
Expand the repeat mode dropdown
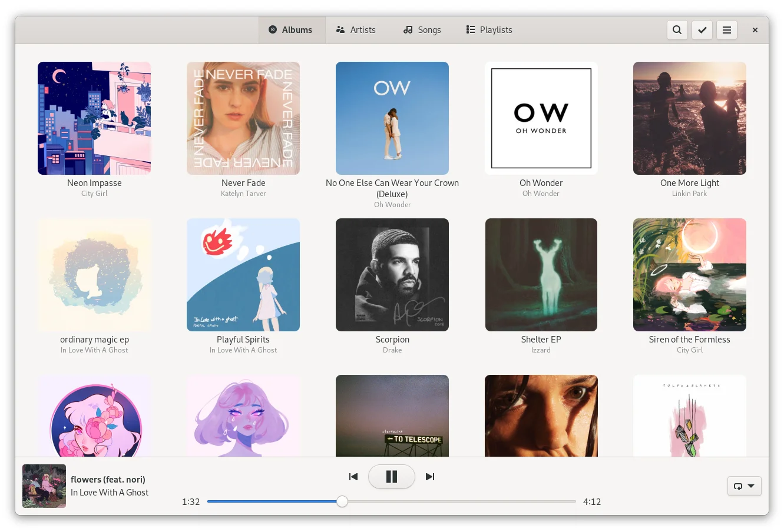[744, 486]
